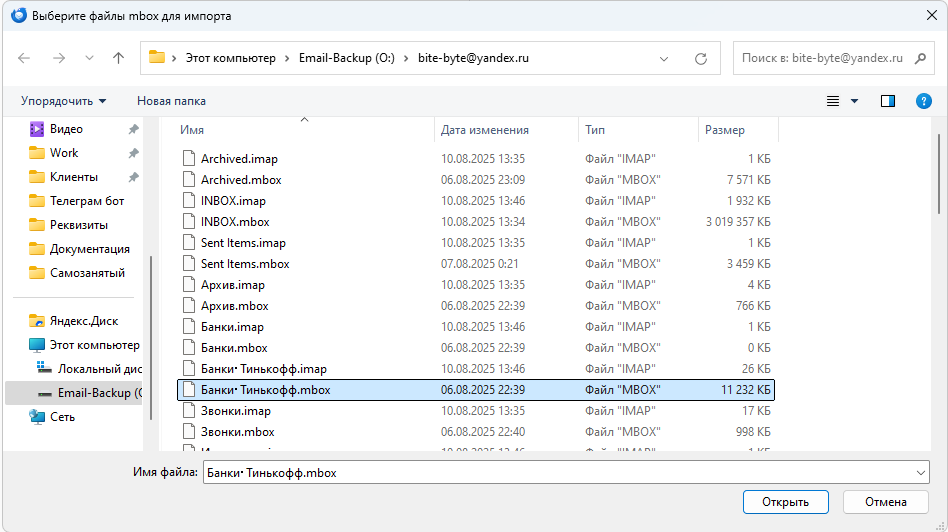Expand the file name combo box dropdown
Image resolution: width=948 pixels, height=532 pixels.
(921, 473)
